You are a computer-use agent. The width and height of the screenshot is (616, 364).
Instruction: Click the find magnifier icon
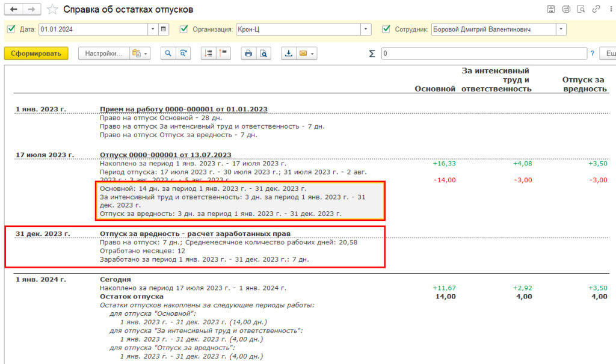(x=168, y=54)
